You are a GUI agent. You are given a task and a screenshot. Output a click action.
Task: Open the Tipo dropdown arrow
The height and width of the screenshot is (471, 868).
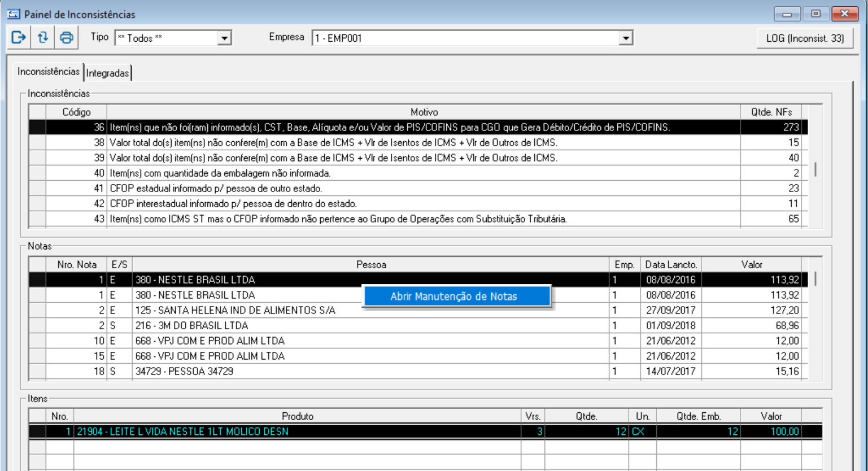point(224,38)
